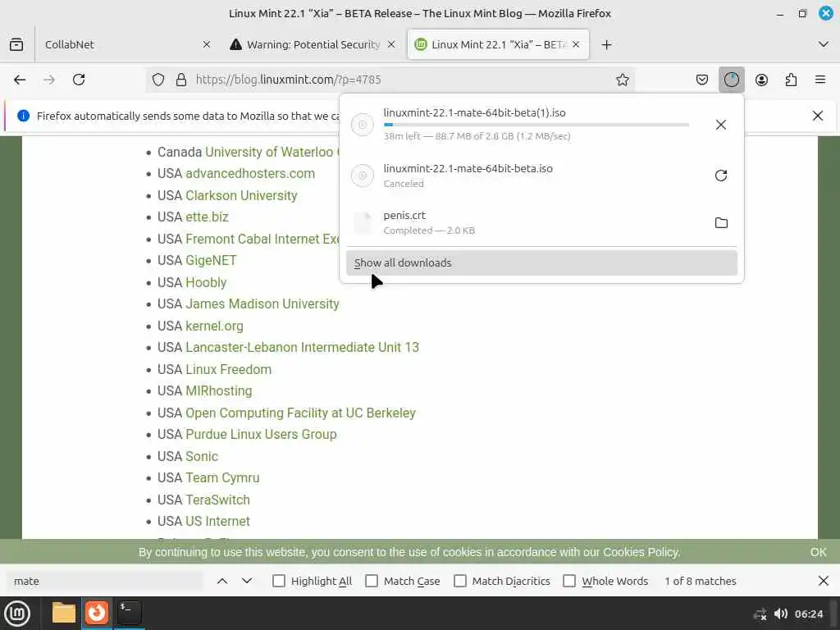Screen dimensions: 840x630
Task: Enable the Match Case checkbox
Action: (372, 581)
